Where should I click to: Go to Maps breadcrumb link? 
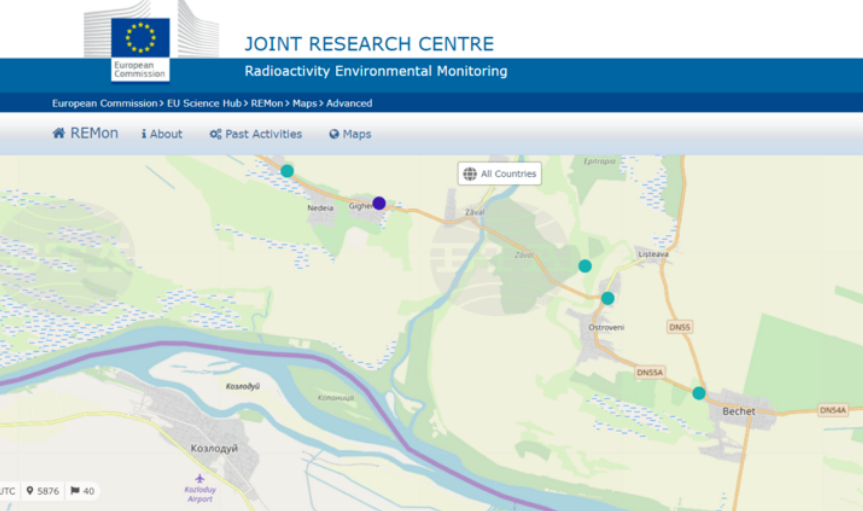click(305, 103)
